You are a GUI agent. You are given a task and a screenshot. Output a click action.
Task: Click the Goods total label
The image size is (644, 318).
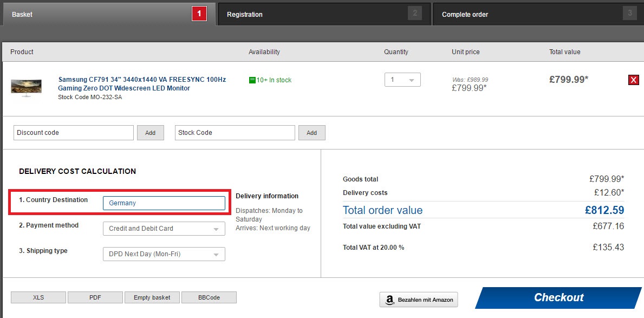coord(361,179)
